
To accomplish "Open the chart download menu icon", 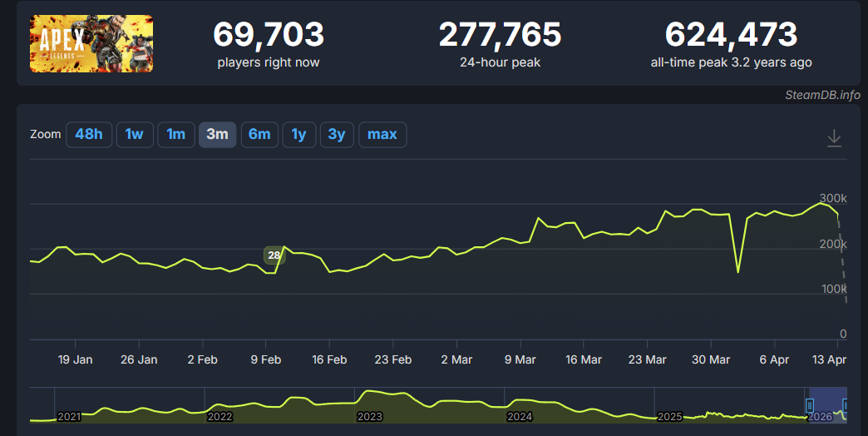I will [834, 138].
